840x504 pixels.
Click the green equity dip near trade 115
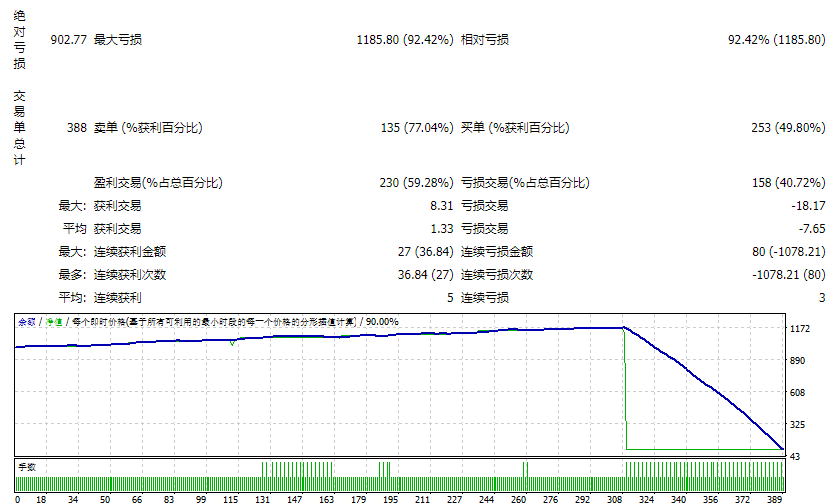click(x=233, y=343)
